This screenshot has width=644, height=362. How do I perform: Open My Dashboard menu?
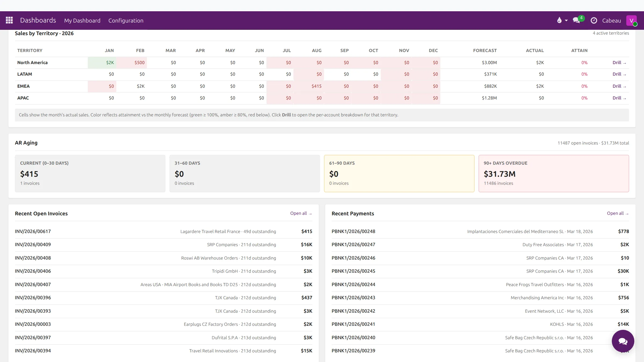click(x=82, y=20)
